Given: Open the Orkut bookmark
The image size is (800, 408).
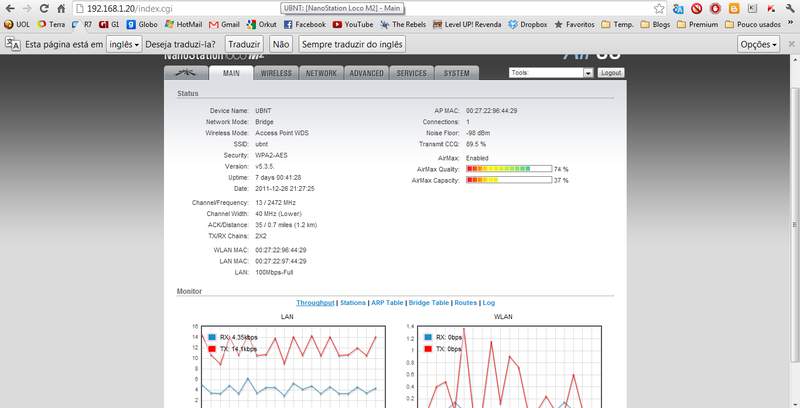Looking at the screenshot, I should 262,24.
